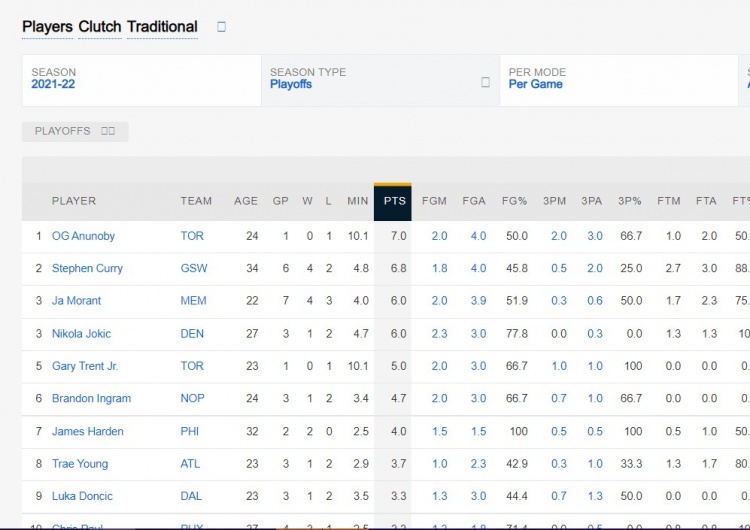Open OG Anunoby player page
This screenshot has height=530, width=750.
tap(83, 236)
